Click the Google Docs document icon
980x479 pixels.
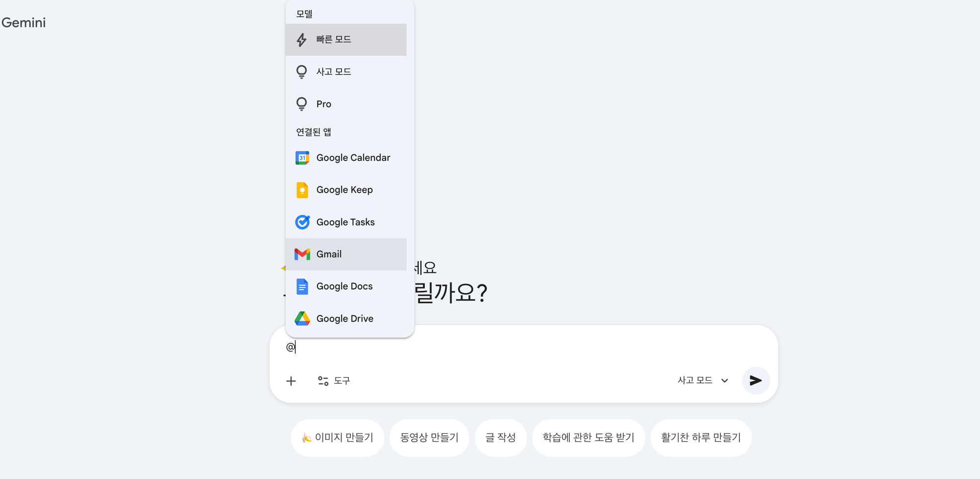point(302,287)
